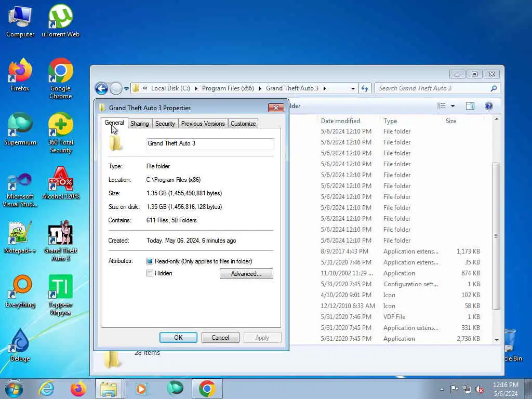Open the Deluge desktop shortcut

20,345
